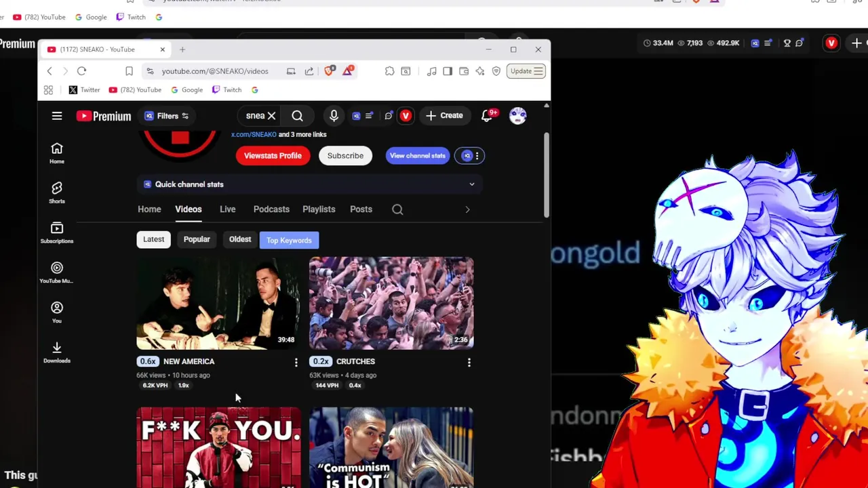The image size is (868, 488).
Task: Open YouTube notifications bell
Action: pos(487,116)
